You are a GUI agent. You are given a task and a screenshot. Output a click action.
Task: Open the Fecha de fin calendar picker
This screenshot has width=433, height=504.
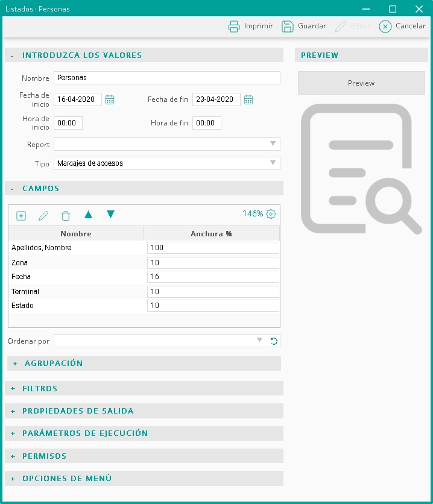pos(248,99)
